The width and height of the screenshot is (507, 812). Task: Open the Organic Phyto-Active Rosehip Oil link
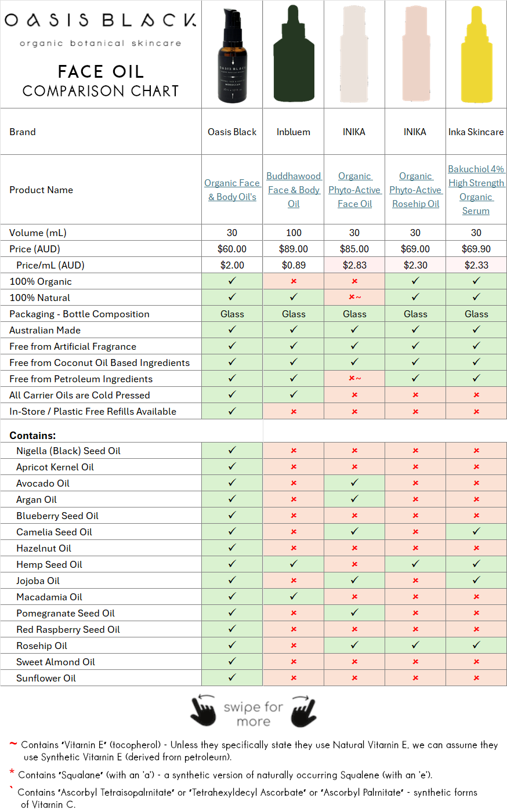[415, 190]
